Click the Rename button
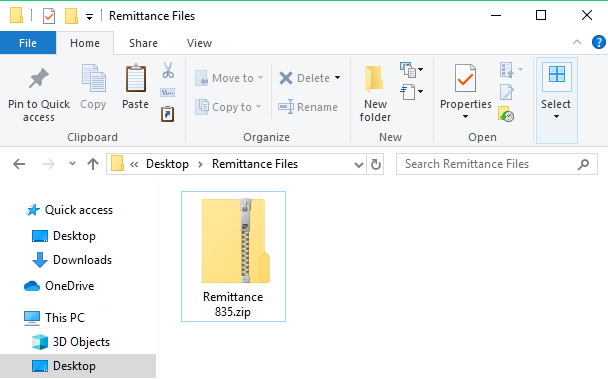Image resolution: width=608 pixels, height=379 pixels. (308, 107)
